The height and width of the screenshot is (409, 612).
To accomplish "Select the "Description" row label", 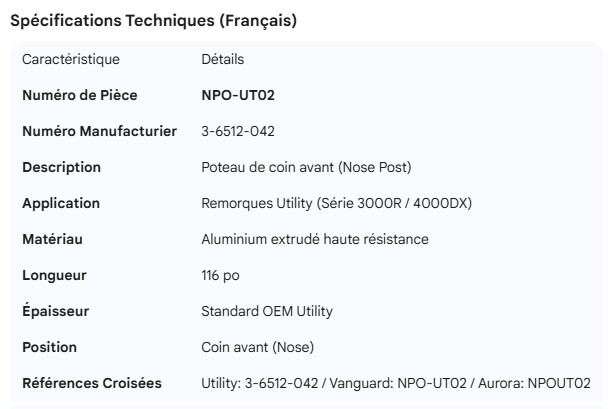I will pyautogui.click(x=61, y=168).
